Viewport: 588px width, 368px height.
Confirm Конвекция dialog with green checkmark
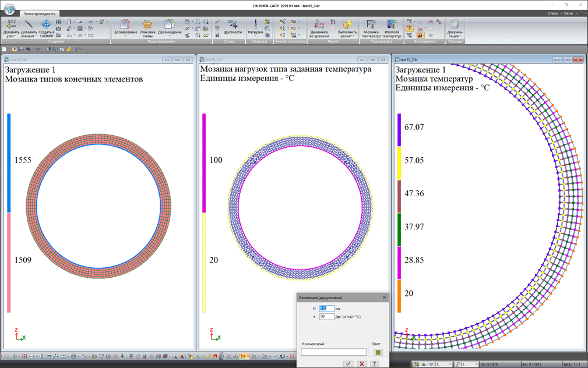(x=348, y=363)
